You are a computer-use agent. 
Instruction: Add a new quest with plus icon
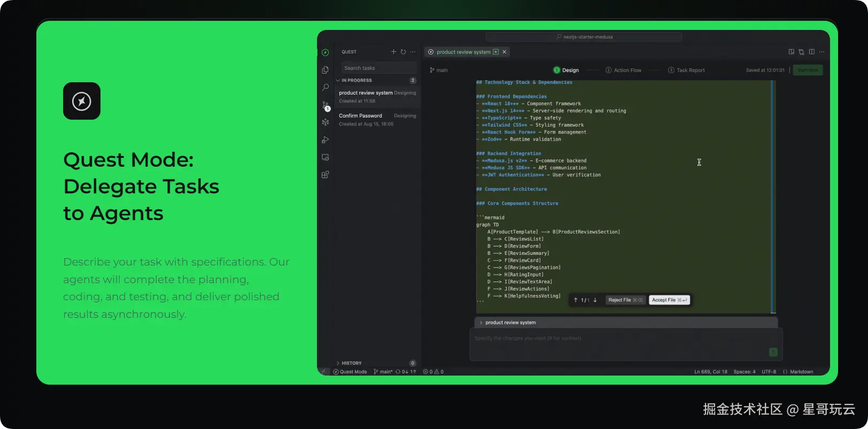pyautogui.click(x=394, y=52)
